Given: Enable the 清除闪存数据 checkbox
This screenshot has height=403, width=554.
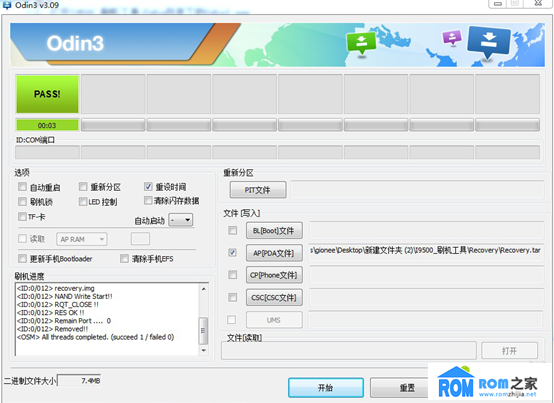Looking at the screenshot, I should [148, 201].
